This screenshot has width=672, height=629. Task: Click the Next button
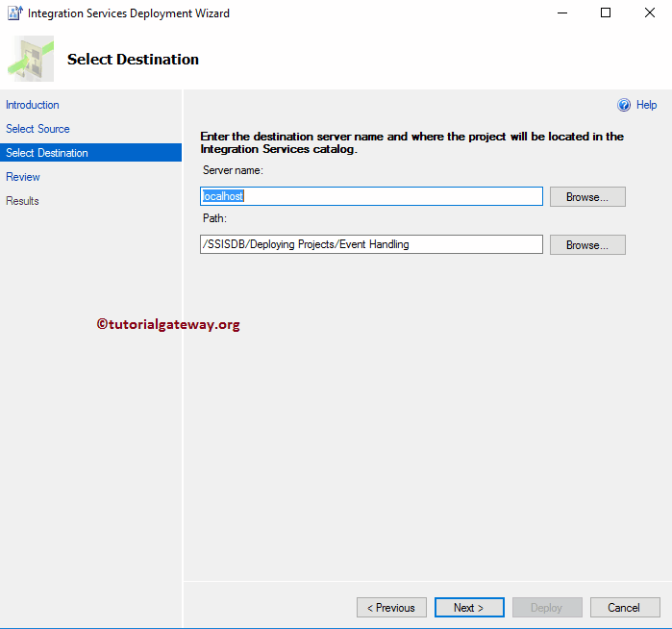[469, 608]
